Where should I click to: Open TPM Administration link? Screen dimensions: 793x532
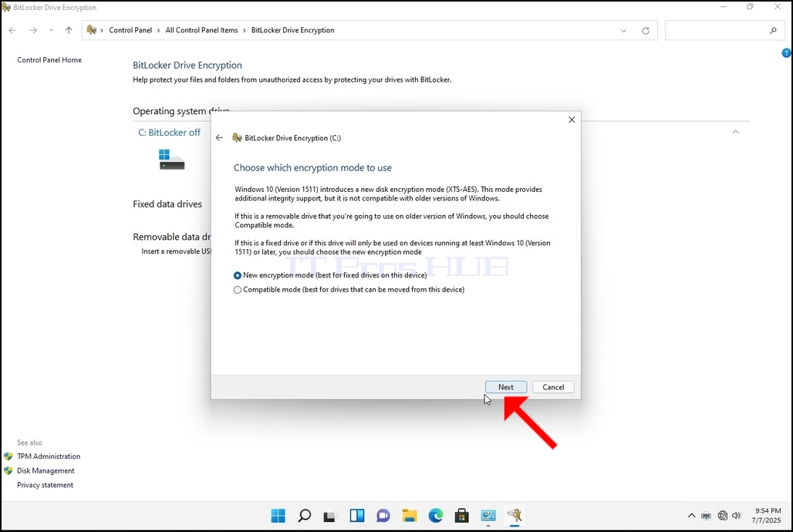(49, 456)
